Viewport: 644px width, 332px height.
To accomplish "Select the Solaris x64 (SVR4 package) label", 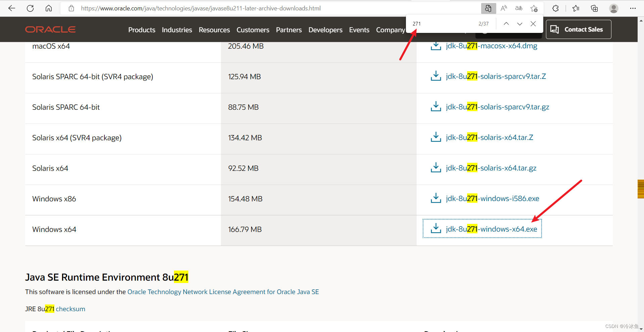I will pyautogui.click(x=77, y=138).
